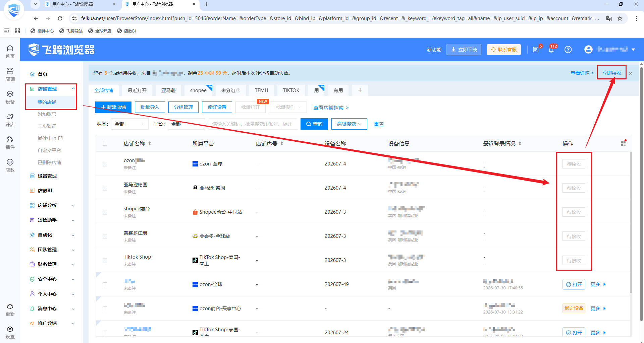Viewport: 644px width, 343px height.
Task: Open the 状态 dropdown set to 全部
Action: [x=129, y=124]
